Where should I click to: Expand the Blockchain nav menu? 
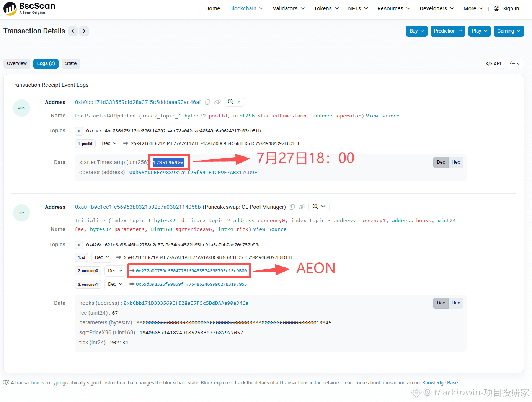click(x=246, y=8)
